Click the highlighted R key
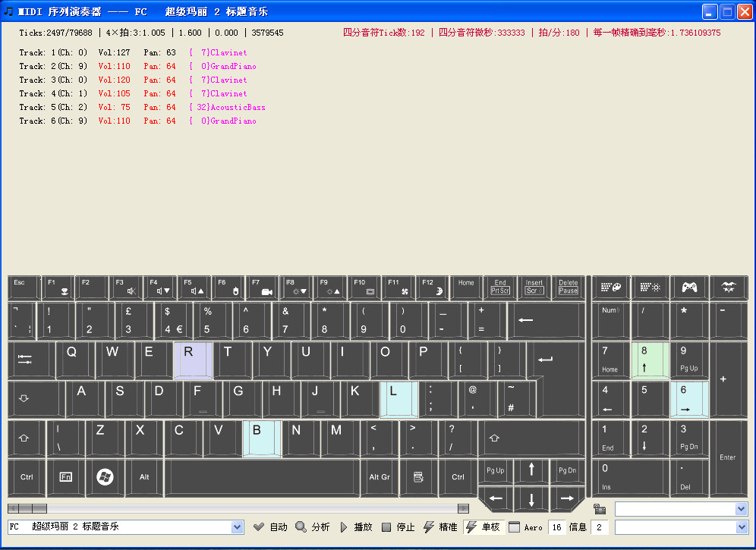756x550 pixels. [x=193, y=360]
